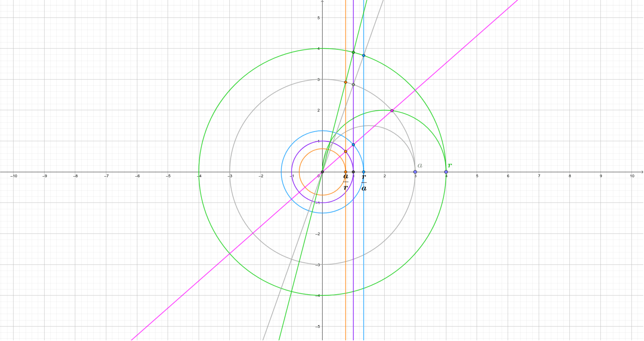Viewport: 644px width, 341px height.
Task: Click the green point where the purple line meets the green circle
Action: tap(353, 52)
